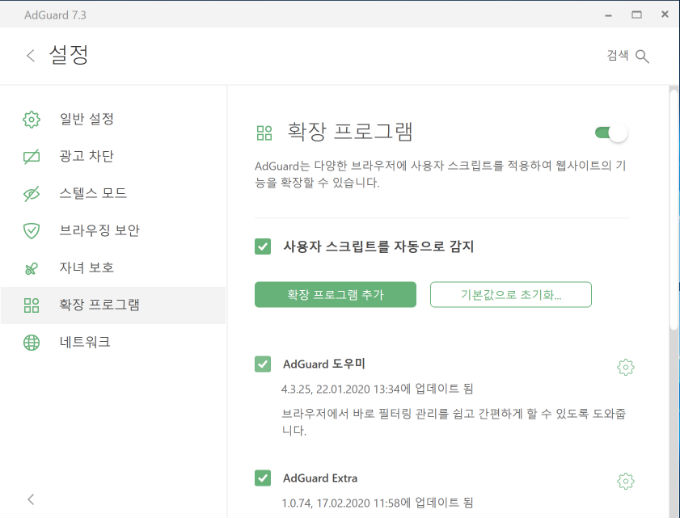Uncheck automatic userscript detection checkbox

click(263, 246)
